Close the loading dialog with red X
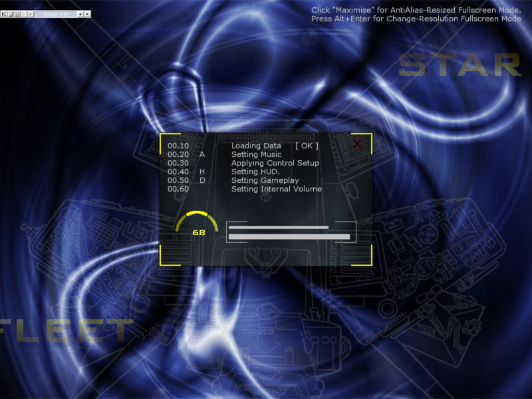 [357, 144]
